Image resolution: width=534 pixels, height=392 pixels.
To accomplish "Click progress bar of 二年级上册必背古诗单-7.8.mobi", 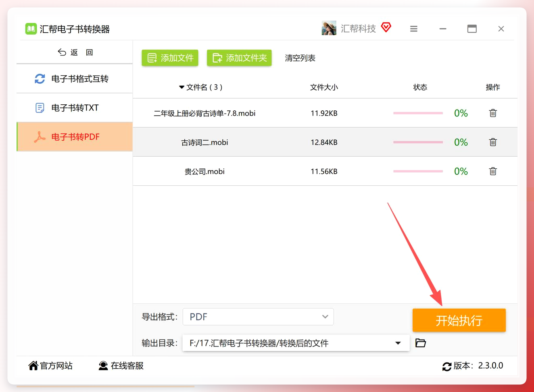I will 418,113.
